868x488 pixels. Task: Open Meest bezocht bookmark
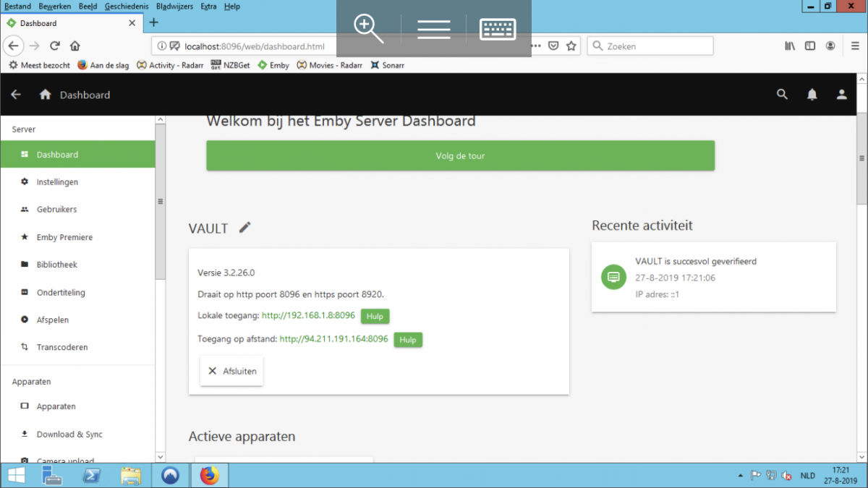(40, 65)
